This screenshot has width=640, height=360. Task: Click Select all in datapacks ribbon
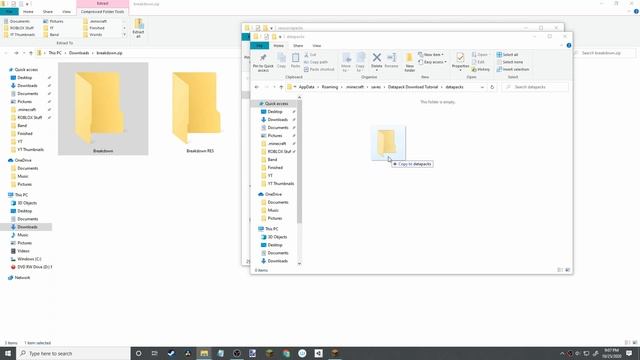click(x=507, y=55)
